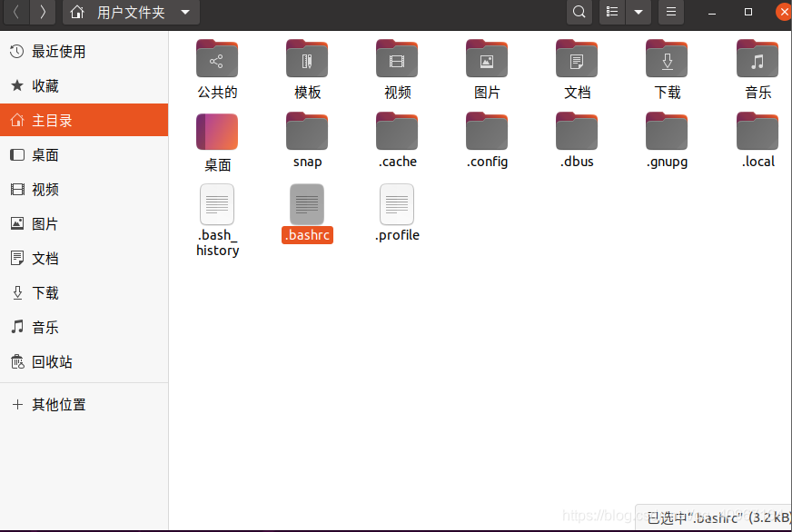The image size is (792, 532).
Task: Open 下载 in the sidebar
Action: point(84,292)
